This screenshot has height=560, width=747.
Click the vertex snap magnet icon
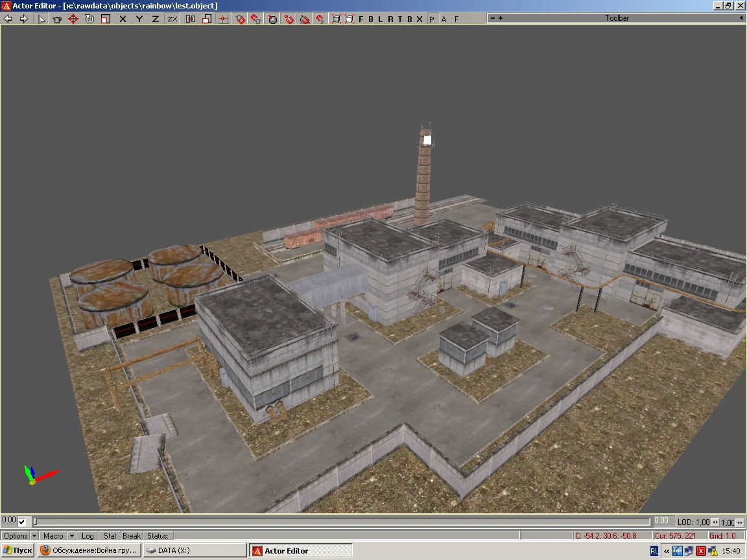coord(289,19)
